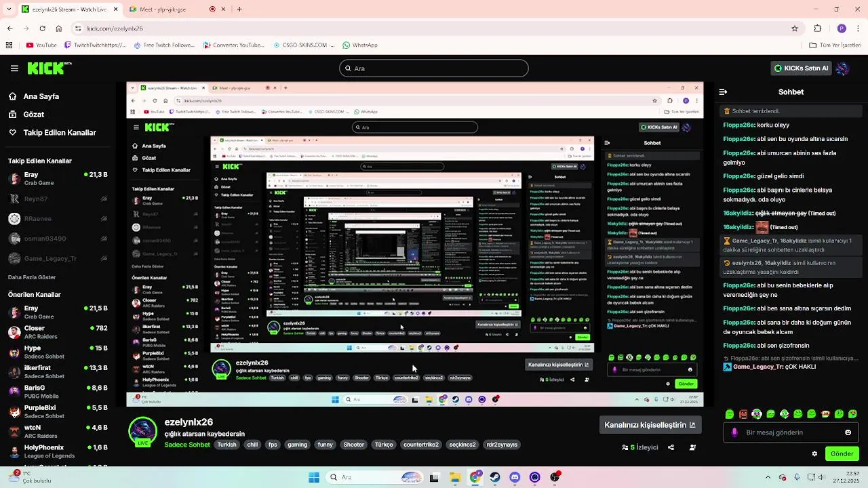
Task: Click the Turkish stream tag
Action: [x=227, y=445]
